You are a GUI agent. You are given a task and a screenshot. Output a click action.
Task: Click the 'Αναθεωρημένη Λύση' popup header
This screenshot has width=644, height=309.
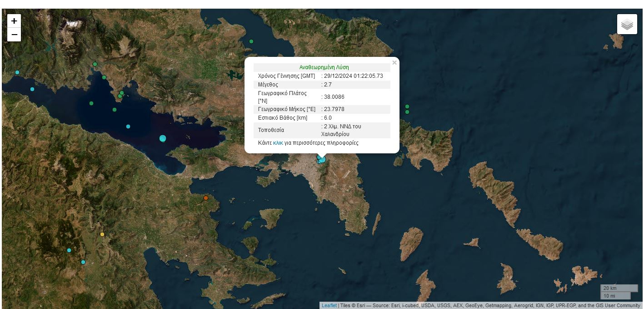coord(324,67)
